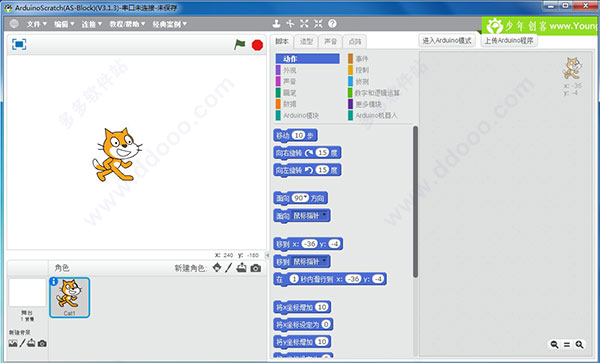Switch stage to full-screen mode
Image resolution: width=600 pixels, height=363 pixels.
pos(19,44)
